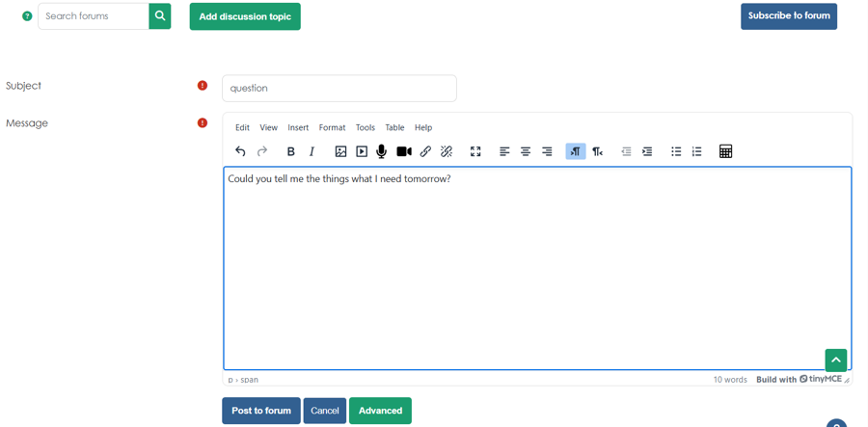This screenshot has height=427, width=868.
Task: Expand the Tools menu
Action: tap(365, 127)
